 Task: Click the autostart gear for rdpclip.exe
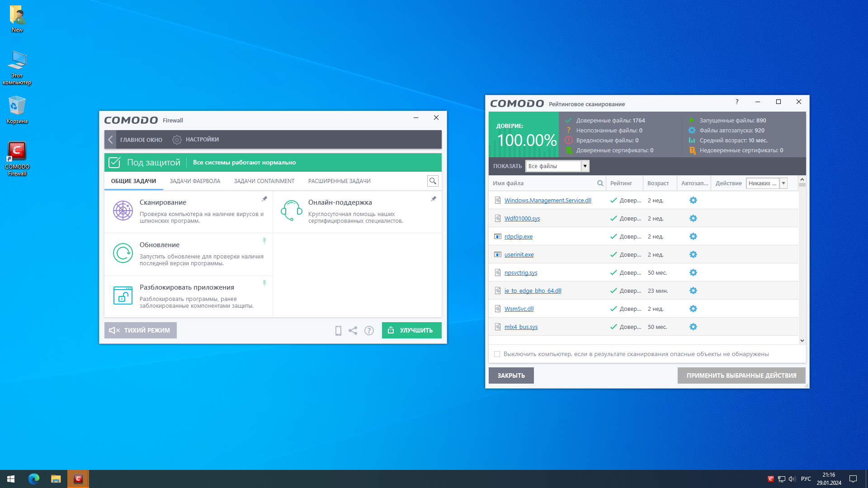[x=693, y=236]
